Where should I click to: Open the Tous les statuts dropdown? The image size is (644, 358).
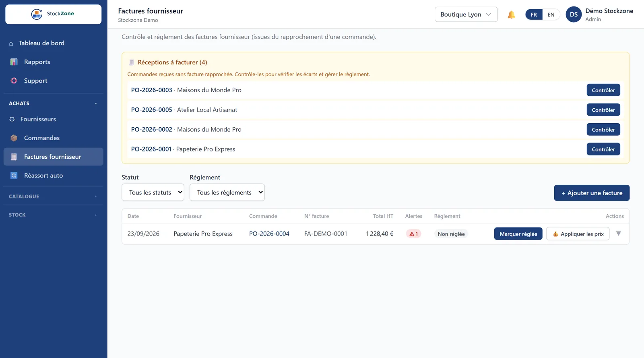click(153, 192)
